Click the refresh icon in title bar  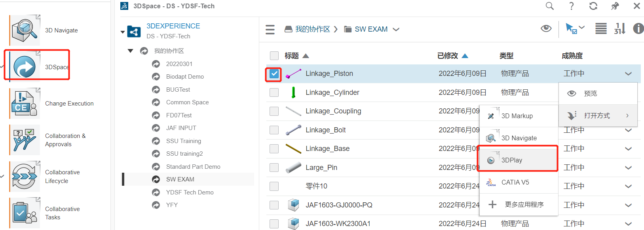tap(593, 6)
